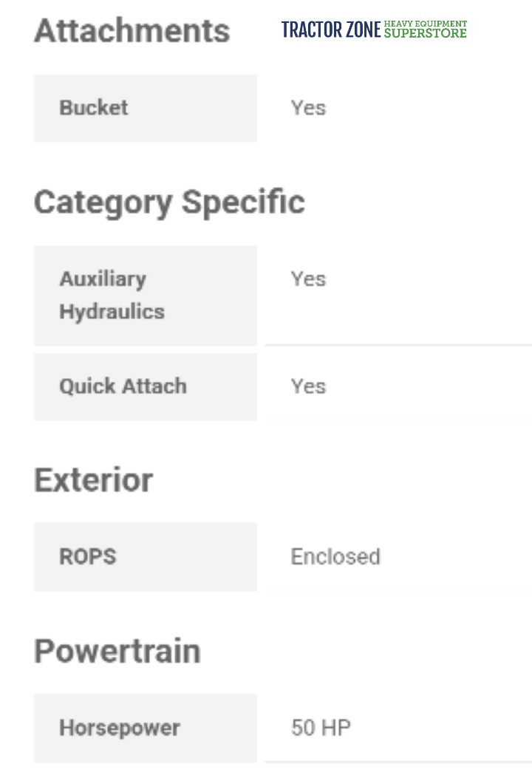The height and width of the screenshot is (772, 532).
Task: Select the Exterior section heading
Action: coord(94,480)
